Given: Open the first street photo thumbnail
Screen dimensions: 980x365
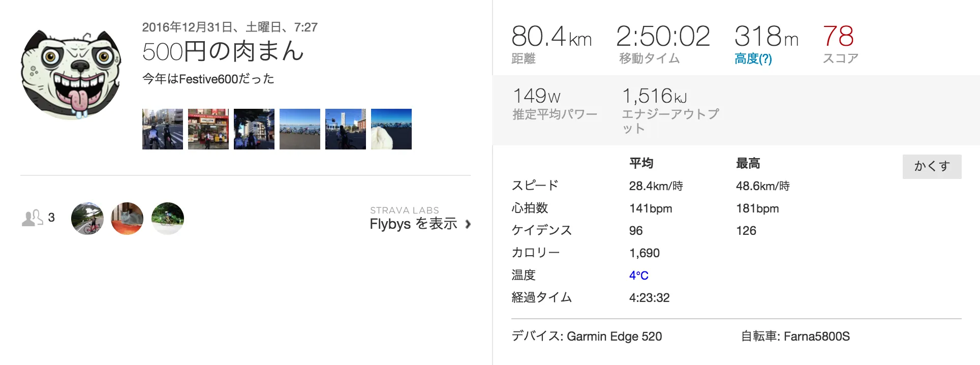Looking at the screenshot, I should (x=163, y=129).
